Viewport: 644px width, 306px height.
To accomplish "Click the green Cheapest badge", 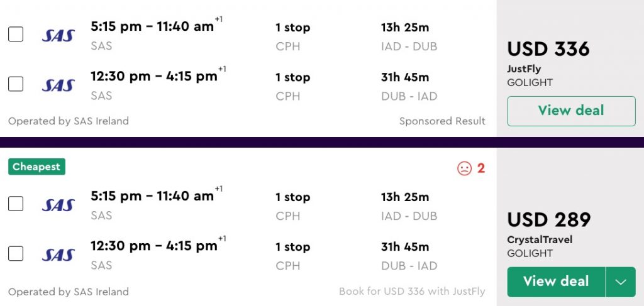I will click(36, 167).
